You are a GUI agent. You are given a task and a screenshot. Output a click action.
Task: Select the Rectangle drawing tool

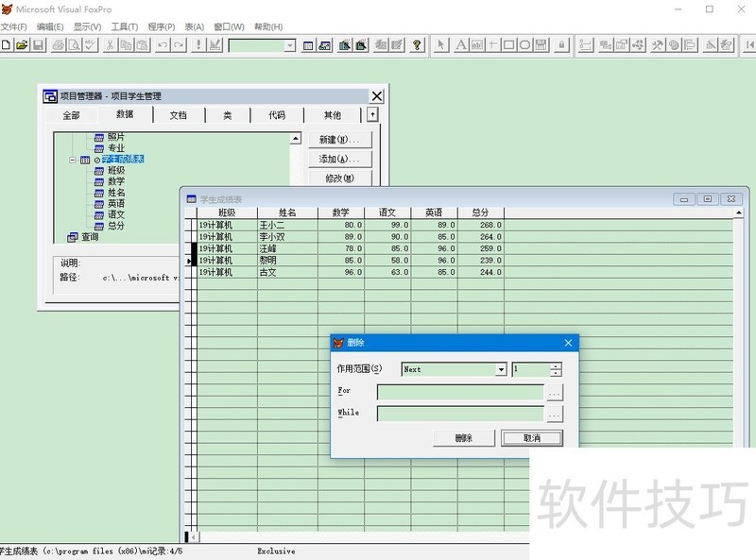coord(508,45)
